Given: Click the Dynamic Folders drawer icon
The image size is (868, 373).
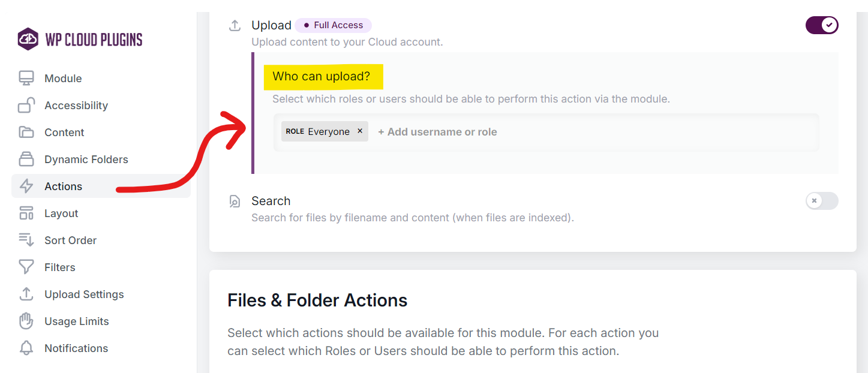Looking at the screenshot, I should pyautogui.click(x=26, y=160).
